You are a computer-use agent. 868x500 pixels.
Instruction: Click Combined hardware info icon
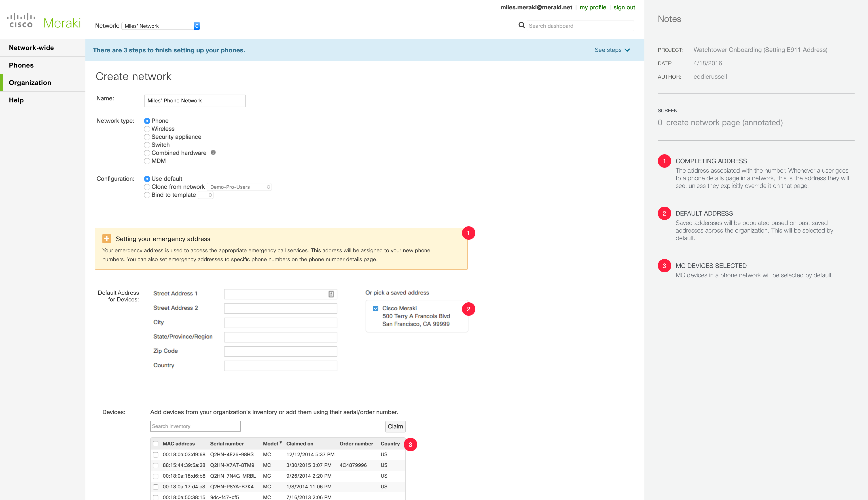(213, 153)
